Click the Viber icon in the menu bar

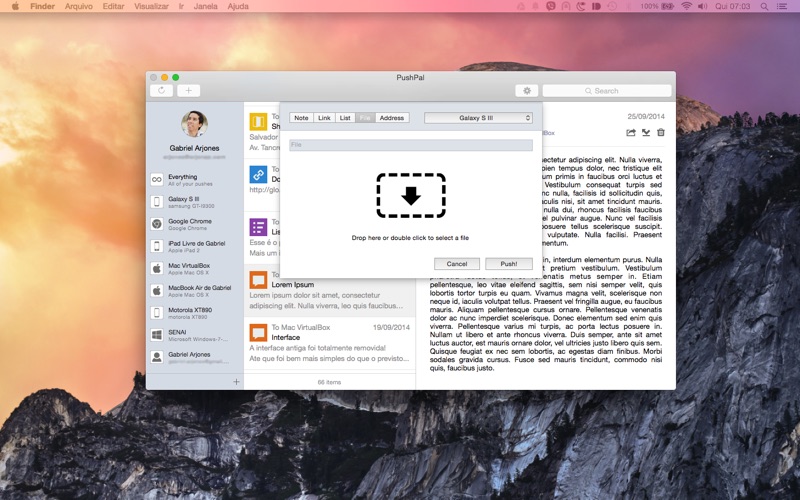(x=551, y=6)
